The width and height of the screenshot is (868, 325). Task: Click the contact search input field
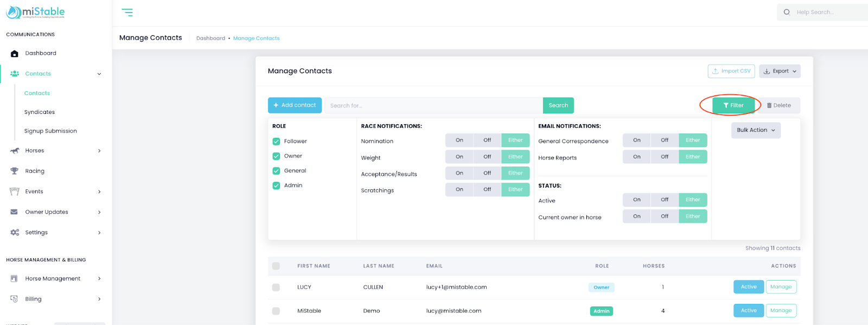point(433,105)
